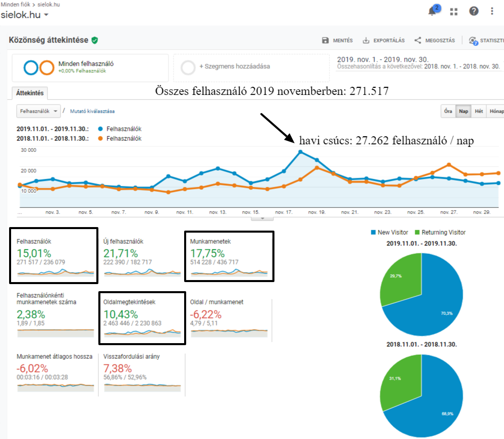Click the Mentés save icon
The width and height of the screenshot is (504, 439).
tap(325, 40)
